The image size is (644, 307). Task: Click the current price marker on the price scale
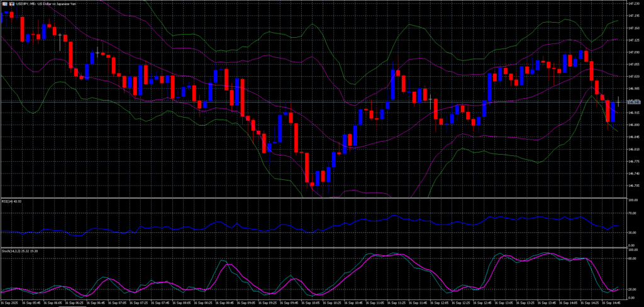pyautogui.click(x=634, y=101)
